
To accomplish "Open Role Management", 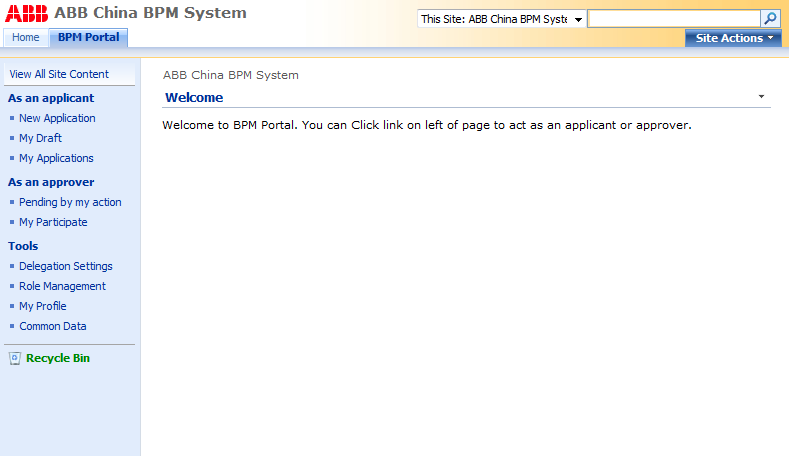I will click(62, 286).
